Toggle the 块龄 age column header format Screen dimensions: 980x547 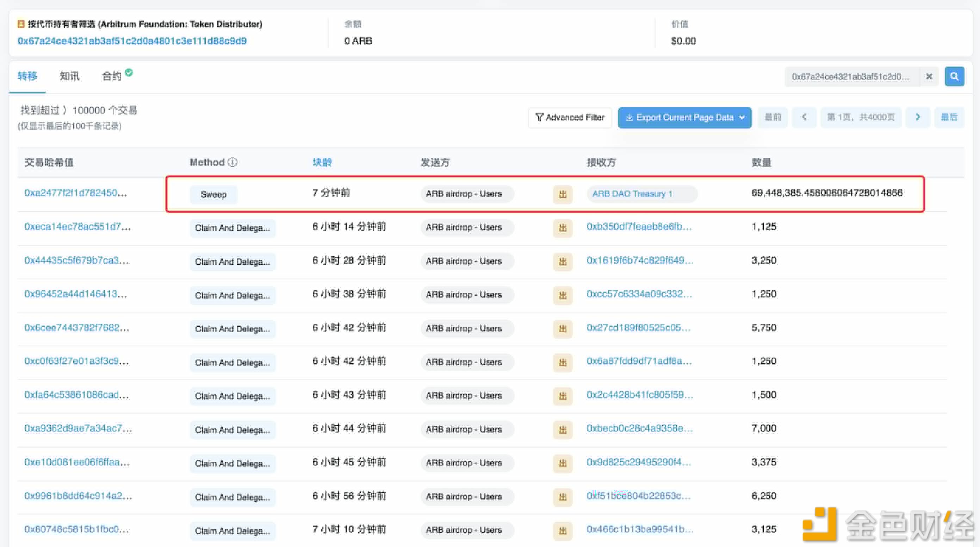point(322,162)
